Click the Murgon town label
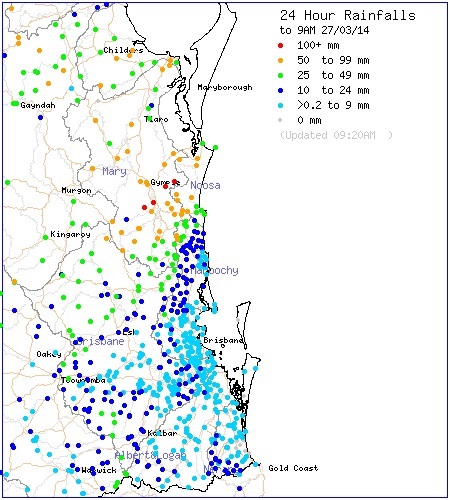 coord(76,190)
